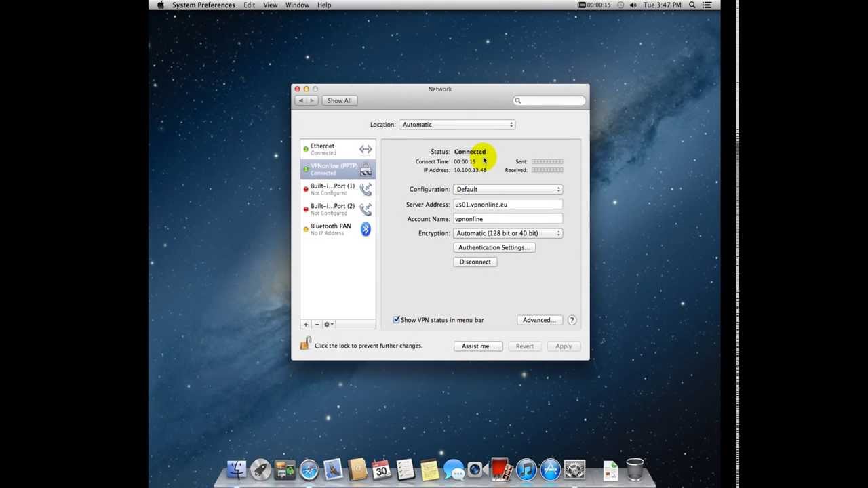Screen dimensions: 868x488
Task: Open yellow Notes icon in dock
Action: [429, 469]
